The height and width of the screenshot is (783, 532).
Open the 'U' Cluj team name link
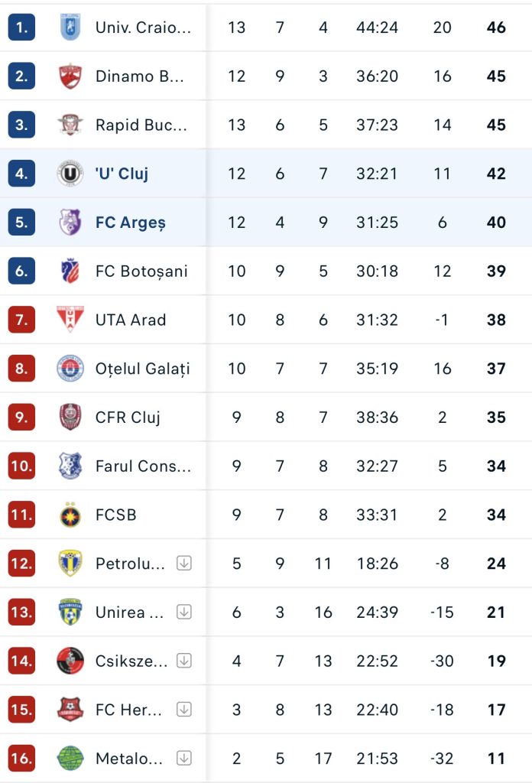coord(122,174)
